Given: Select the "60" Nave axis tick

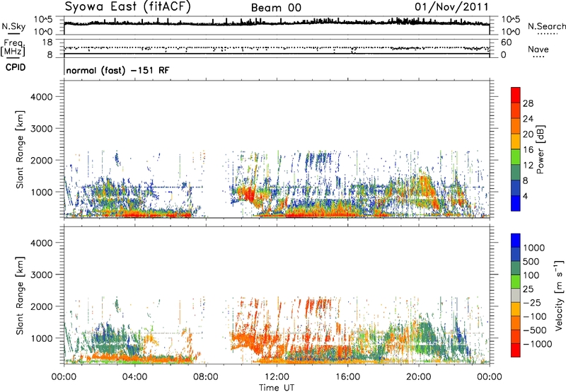Looking at the screenshot, I should (507, 42).
